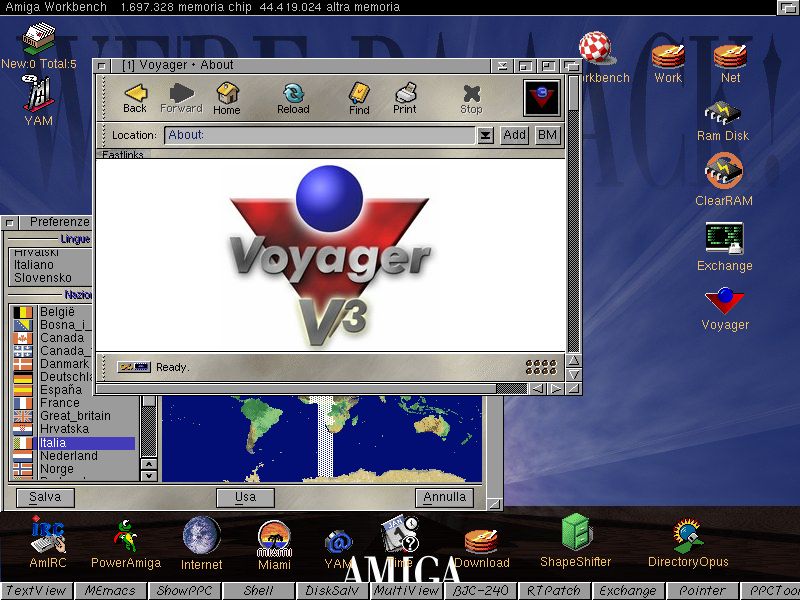800x600 pixels.
Task: Click the Stop button in Voyager toolbar
Action: click(x=471, y=99)
